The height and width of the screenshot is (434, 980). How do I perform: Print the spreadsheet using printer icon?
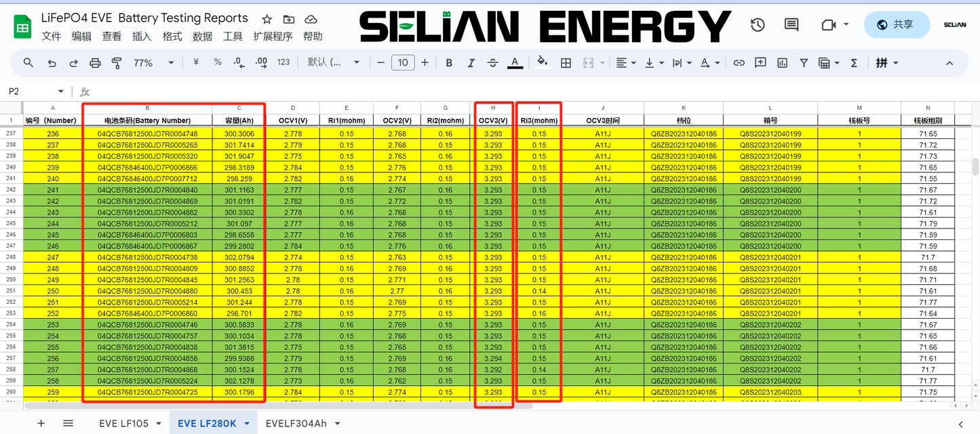tap(95, 63)
